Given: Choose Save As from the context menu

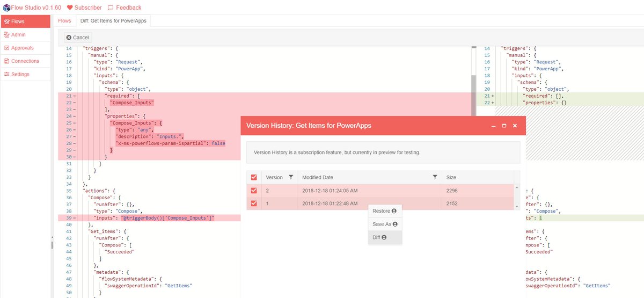Looking at the screenshot, I should pos(385,224).
